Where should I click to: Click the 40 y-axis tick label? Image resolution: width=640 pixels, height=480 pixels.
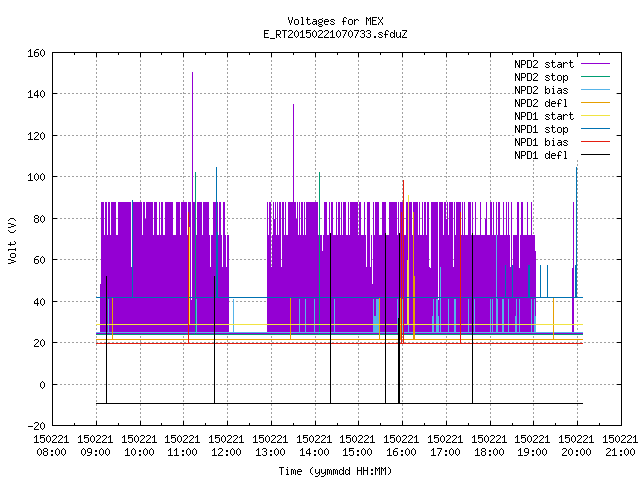[39, 302]
